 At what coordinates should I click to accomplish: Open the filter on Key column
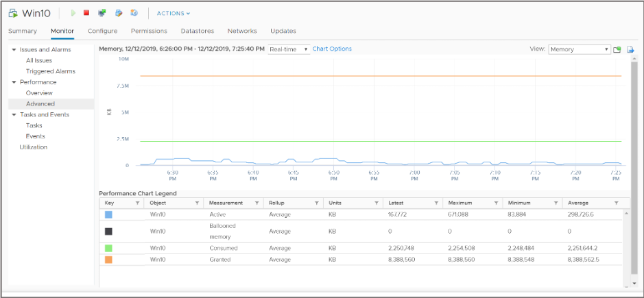[138, 203]
